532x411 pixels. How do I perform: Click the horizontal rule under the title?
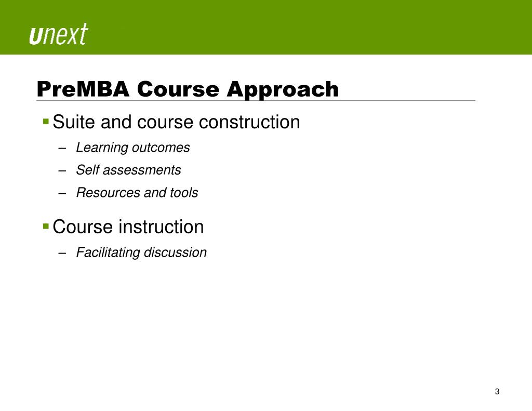[256, 101]
